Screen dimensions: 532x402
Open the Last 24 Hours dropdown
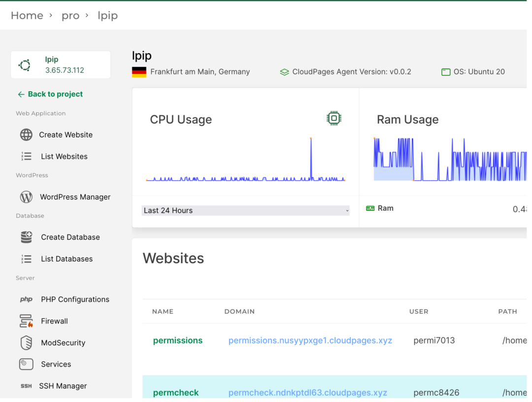point(245,210)
